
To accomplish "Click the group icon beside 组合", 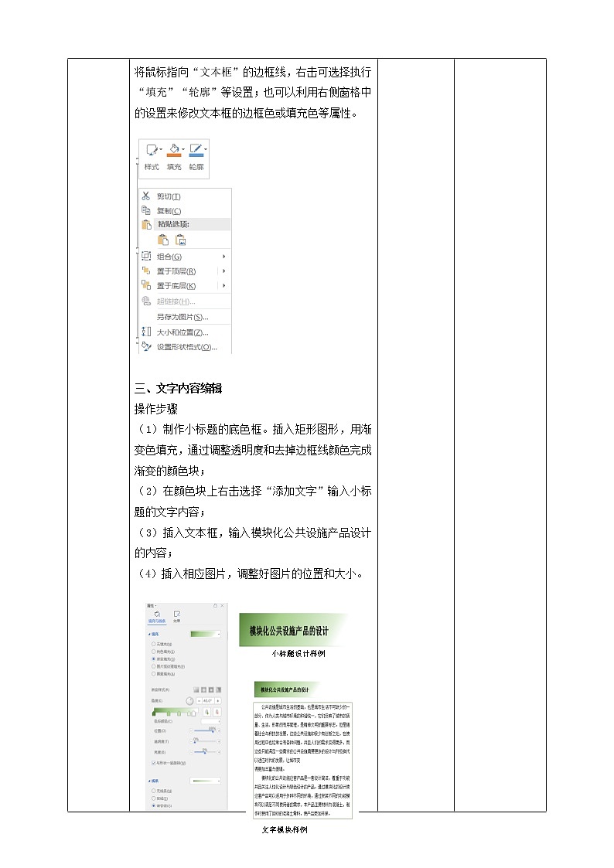I will coord(146,256).
